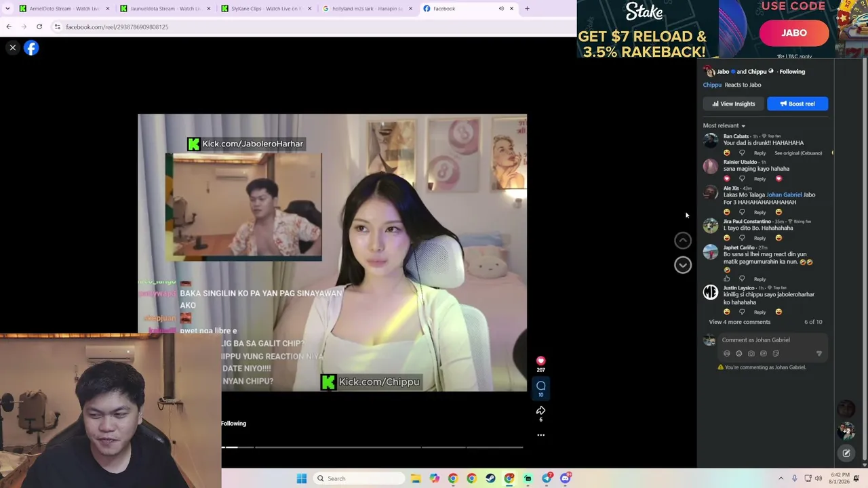Open Discord from the taskbar
The height and width of the screenshot is (488, 868).
coord(566,479)
